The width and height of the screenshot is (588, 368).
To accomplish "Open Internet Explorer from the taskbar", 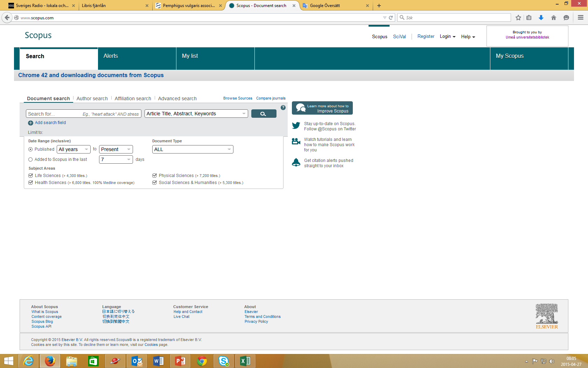I will coord(28,361).
